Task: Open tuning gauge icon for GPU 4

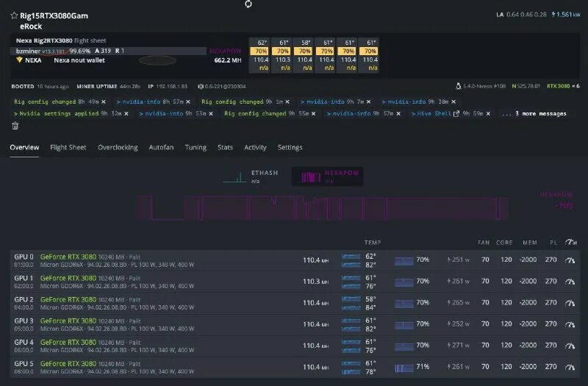Action: point(570,346)
